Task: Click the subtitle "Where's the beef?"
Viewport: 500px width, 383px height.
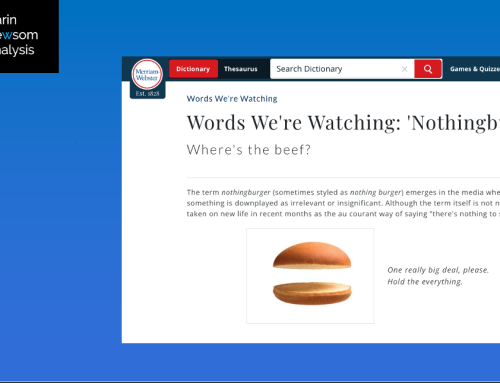Action: (x=249, y=150)
